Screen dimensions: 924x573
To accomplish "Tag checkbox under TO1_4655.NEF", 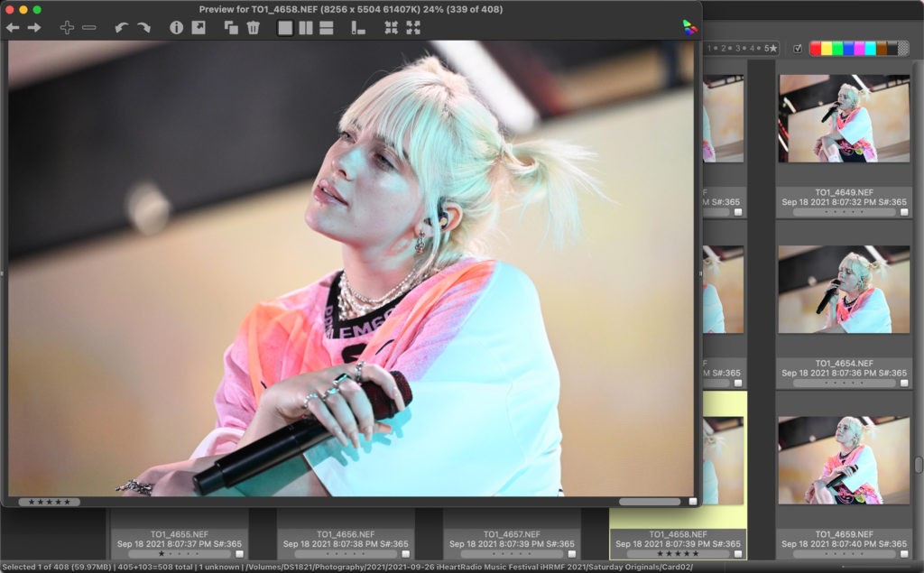I will (x=239, y=554).
